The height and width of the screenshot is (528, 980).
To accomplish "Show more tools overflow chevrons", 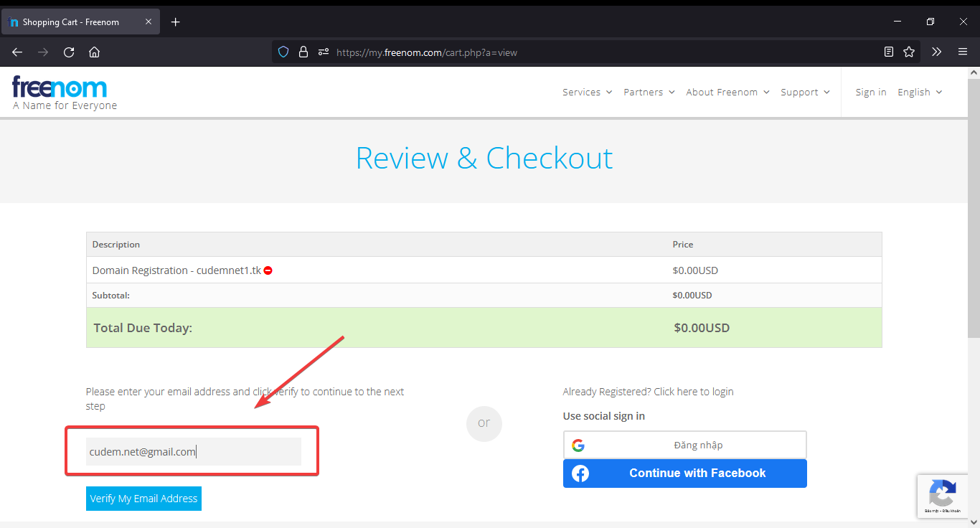I will tap(936, 52).
